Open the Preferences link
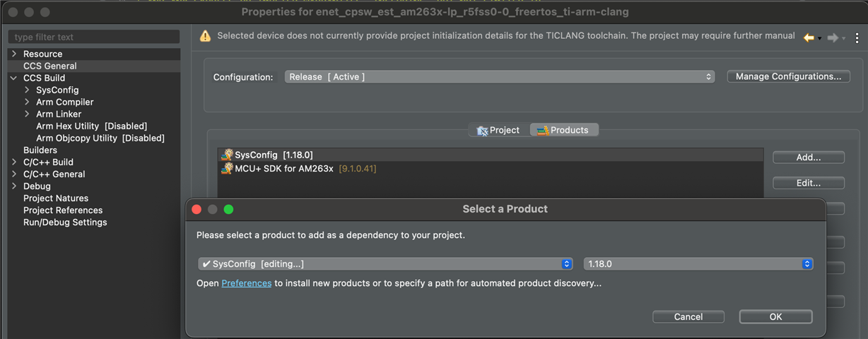868x339 pixels. coord(247,283)
